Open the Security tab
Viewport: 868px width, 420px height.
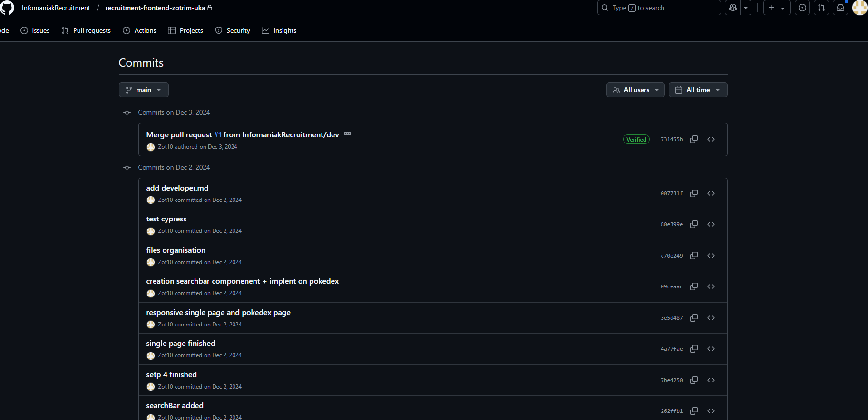(x=233, y=30)
